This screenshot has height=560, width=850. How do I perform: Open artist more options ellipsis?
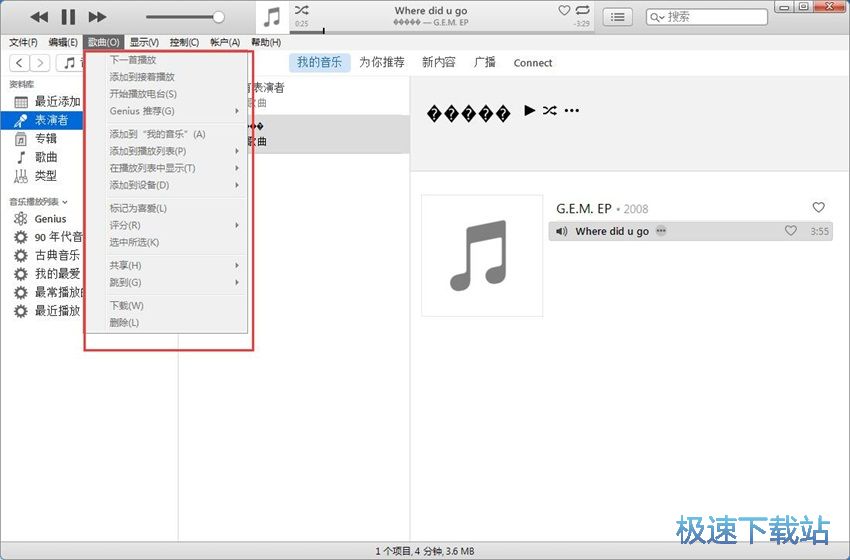click(572, 111)
